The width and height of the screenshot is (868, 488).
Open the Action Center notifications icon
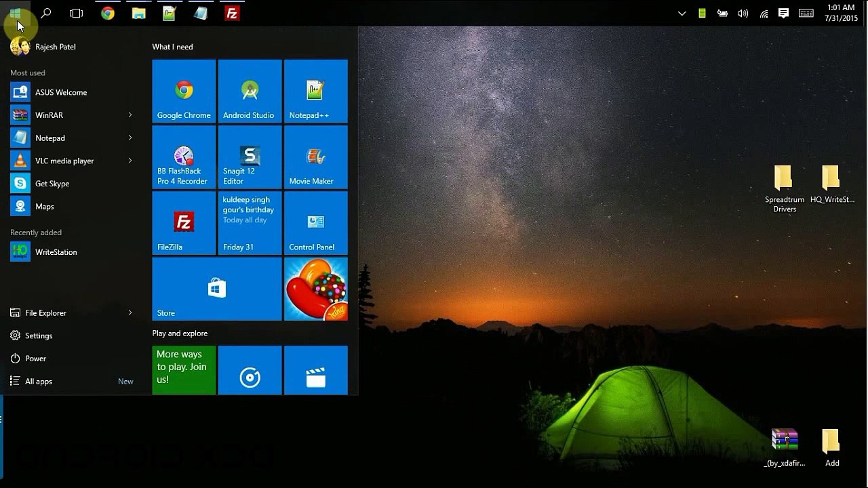click(784, 13)
